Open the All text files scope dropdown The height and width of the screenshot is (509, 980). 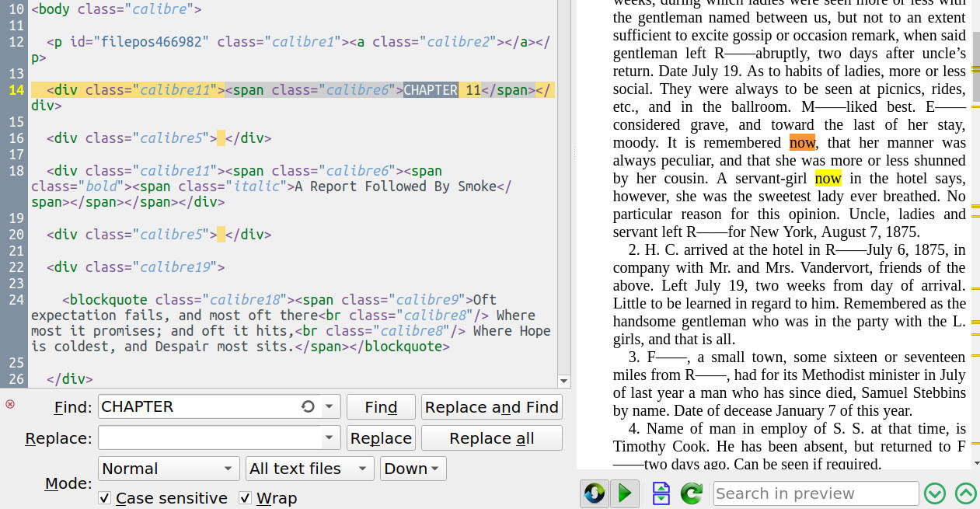[x=309, y=469]
